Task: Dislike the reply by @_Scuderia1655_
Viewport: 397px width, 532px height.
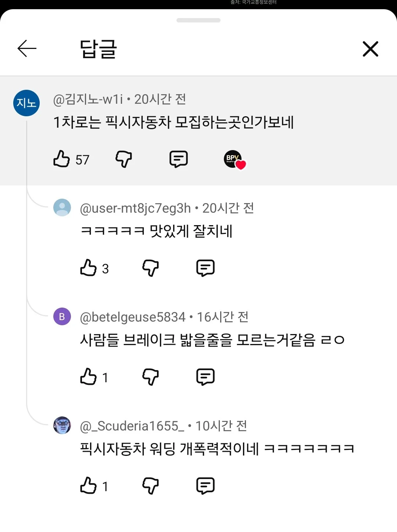Action: [x=150, y=486]
